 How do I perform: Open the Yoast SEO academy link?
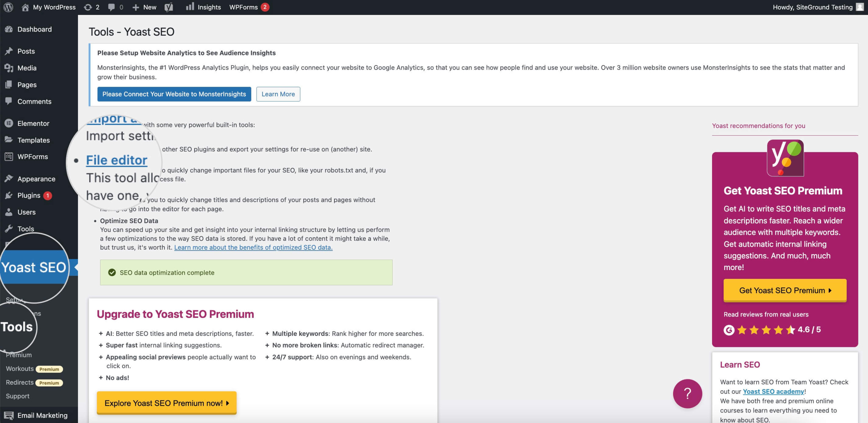(773, 391)
